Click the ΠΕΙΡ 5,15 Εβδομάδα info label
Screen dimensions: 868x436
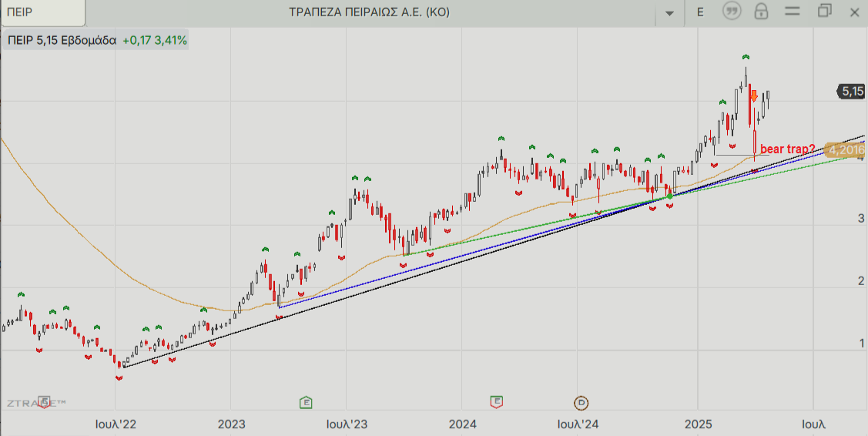tap(96, 41)
